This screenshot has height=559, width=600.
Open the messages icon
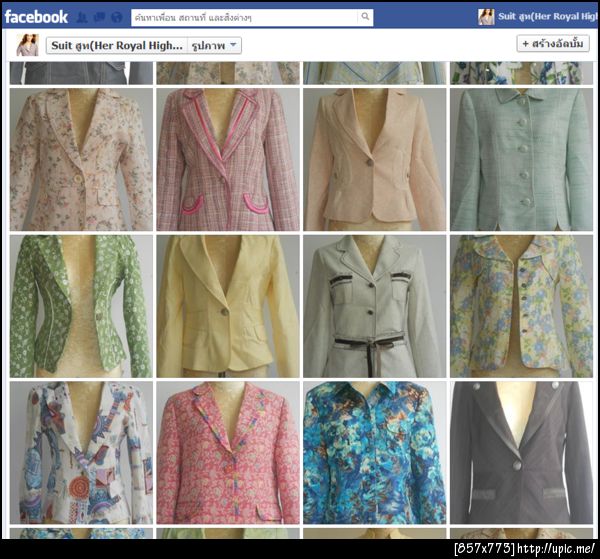(99, 17)
